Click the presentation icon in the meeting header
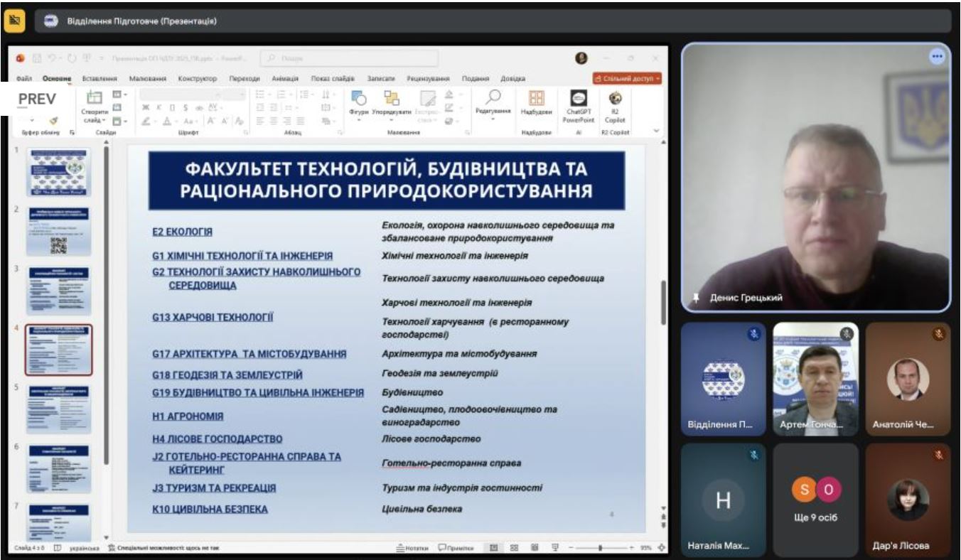961x560 pixels. [x=50, y=21]
